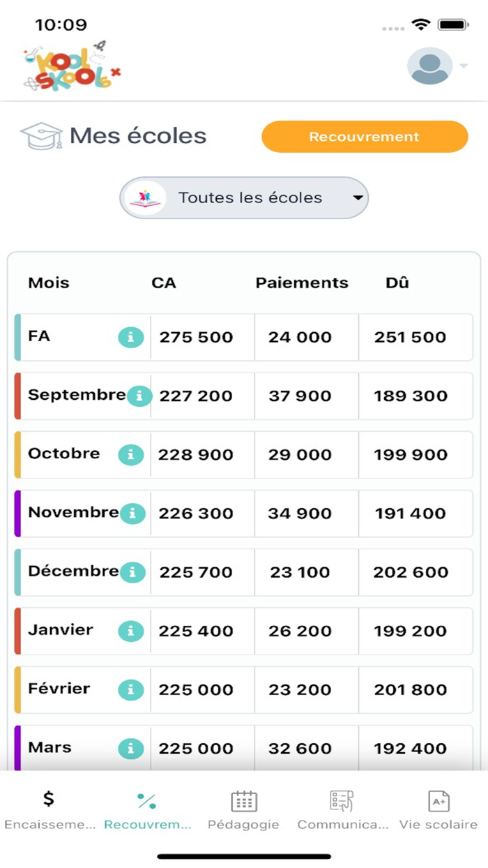Click the Septembre CA value 227 200
The image size is (488, 868).
coord(196,396)
